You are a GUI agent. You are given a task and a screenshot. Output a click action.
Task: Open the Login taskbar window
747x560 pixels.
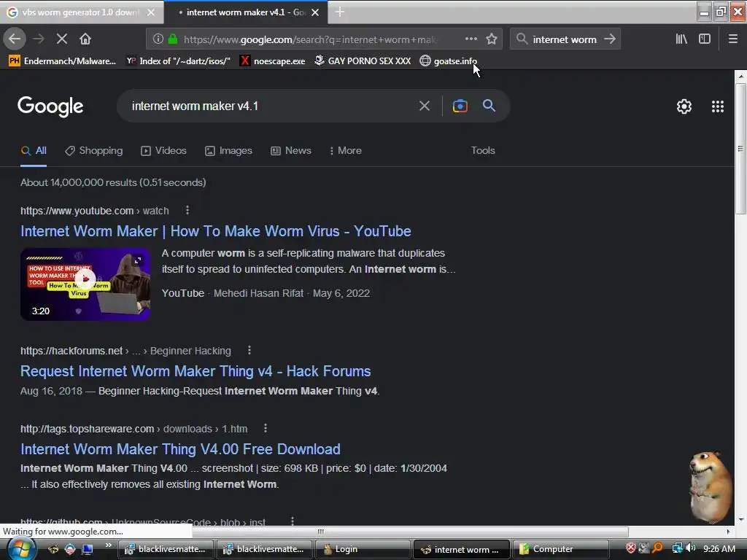point(365,549)
